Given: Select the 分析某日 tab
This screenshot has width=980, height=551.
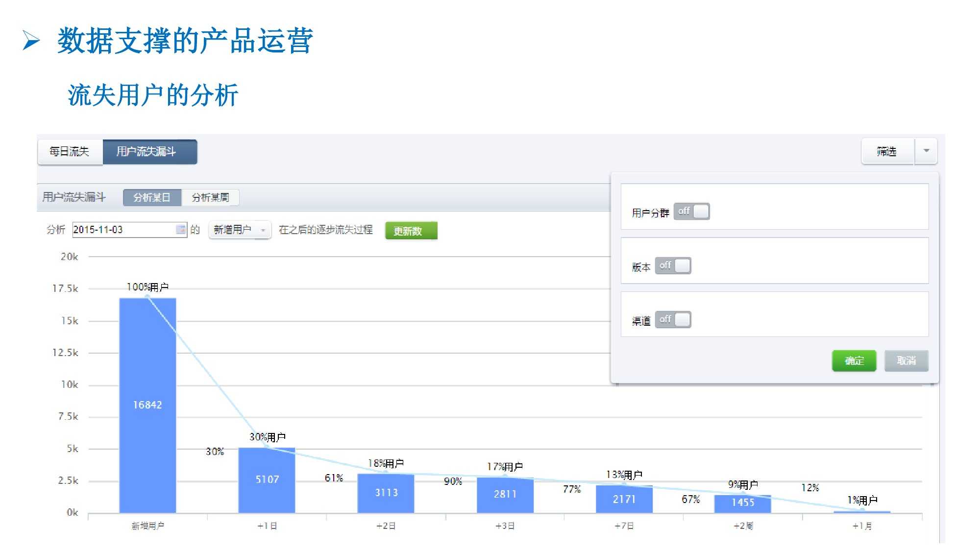Looking at the screenshot, I should (152, 197).
